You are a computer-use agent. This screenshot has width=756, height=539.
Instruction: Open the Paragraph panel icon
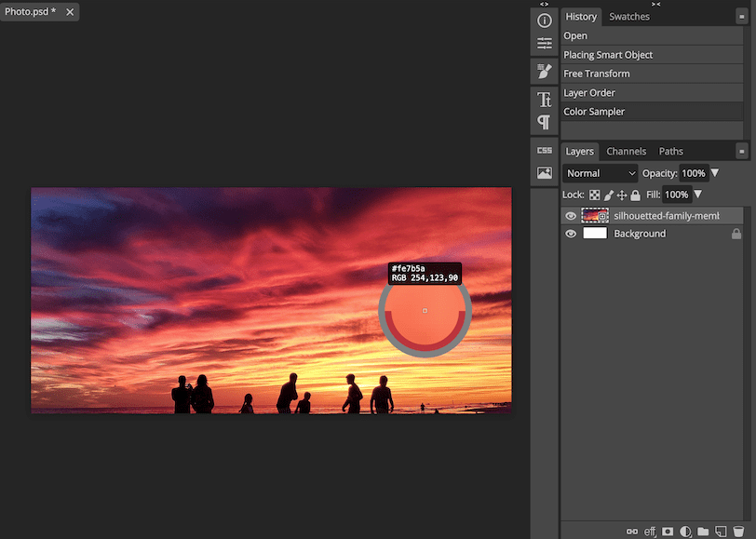545,122
